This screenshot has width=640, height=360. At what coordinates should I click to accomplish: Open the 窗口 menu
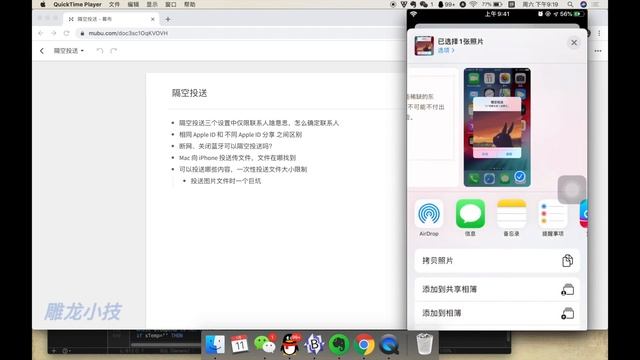(x=171, y=4)
